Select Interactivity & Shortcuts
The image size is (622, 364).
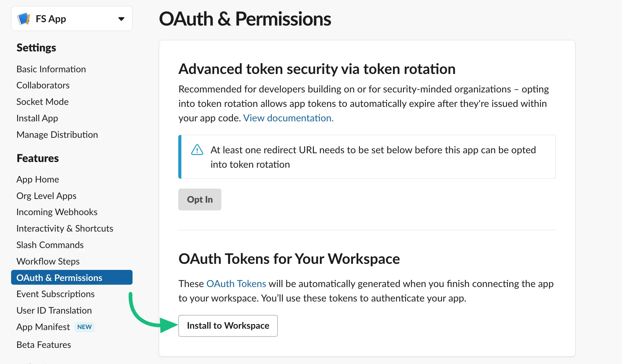point(65,228)
